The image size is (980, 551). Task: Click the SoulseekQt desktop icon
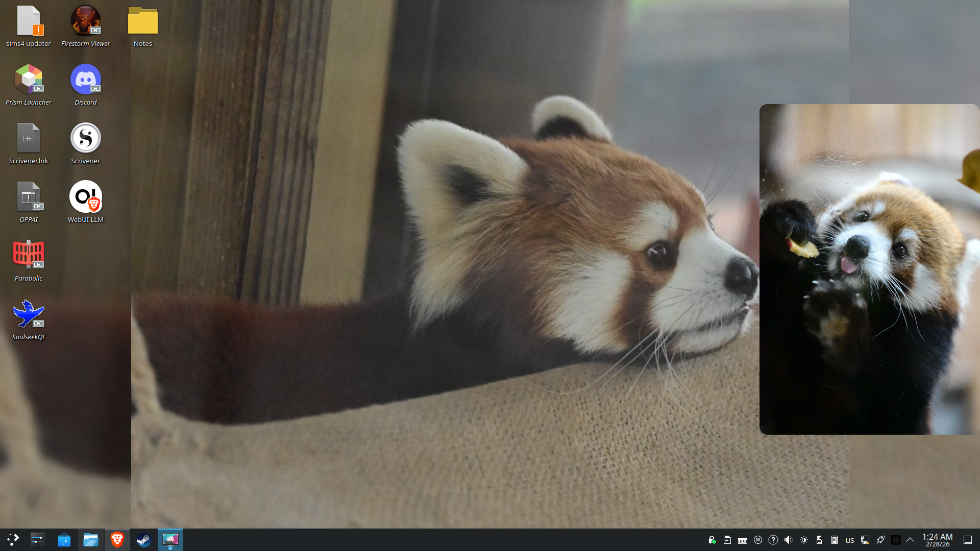29,314
